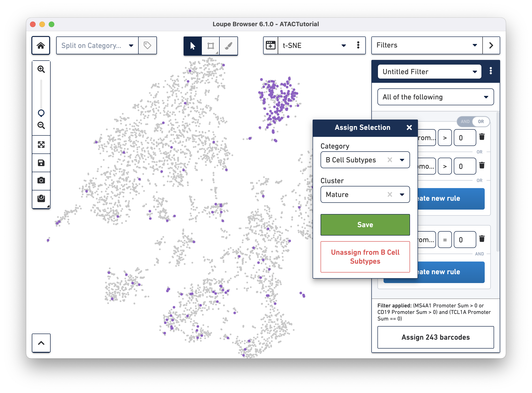This screenshot has width=532, height=393.
Task: Open Untitled Filter three-dot menu
Action: coord(491,71)
